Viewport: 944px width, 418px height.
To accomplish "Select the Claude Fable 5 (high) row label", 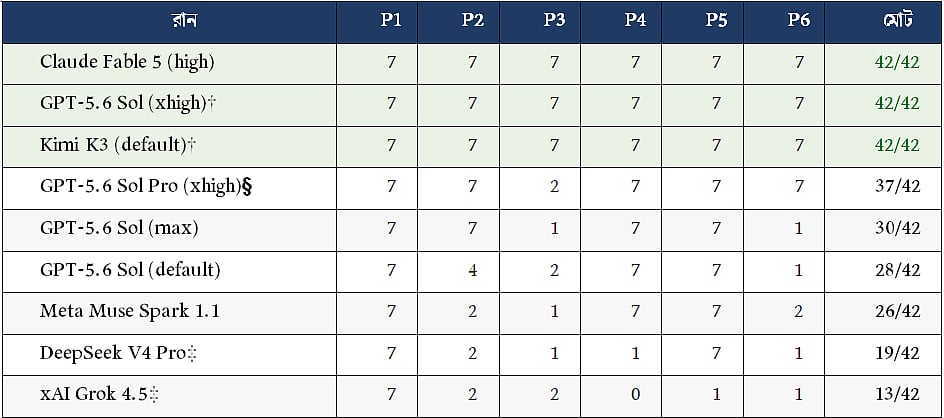I will click(127, 62).
